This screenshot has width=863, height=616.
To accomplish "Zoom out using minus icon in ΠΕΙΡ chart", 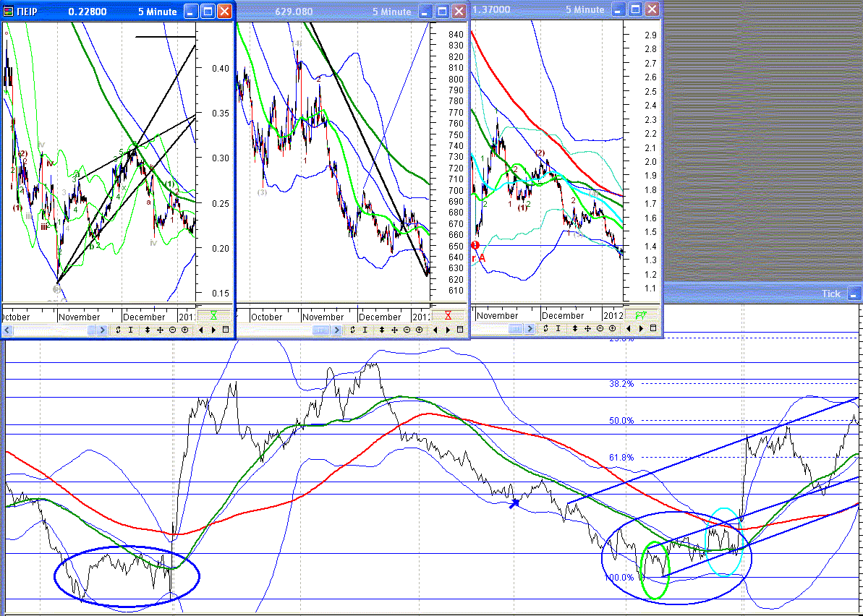I will (172, 330).
